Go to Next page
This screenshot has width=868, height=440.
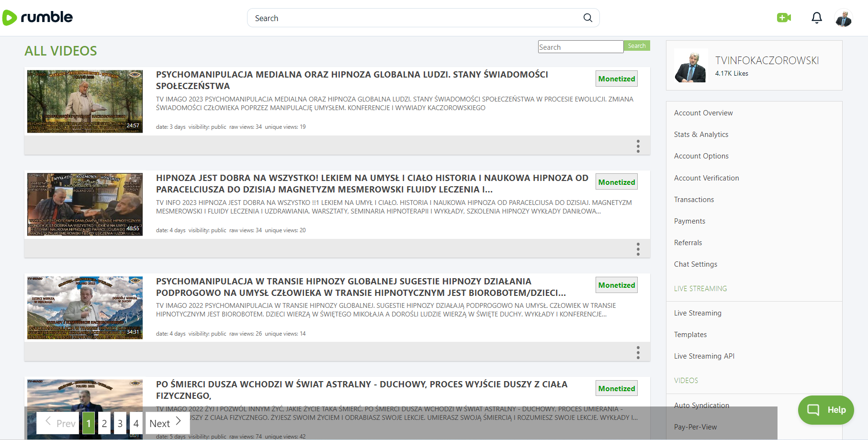(x=168, y=423)
